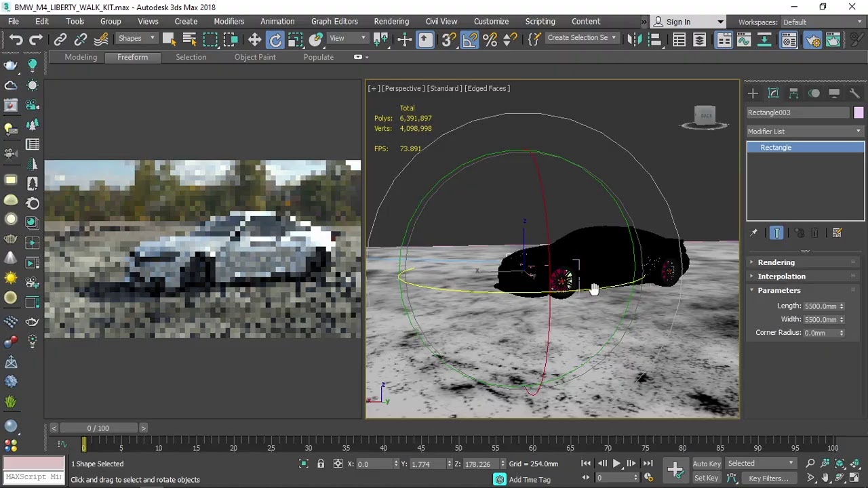This screenshot has height=488, width=868.
Task: Enable Auto Key animation mode
Action: (707, 464)
